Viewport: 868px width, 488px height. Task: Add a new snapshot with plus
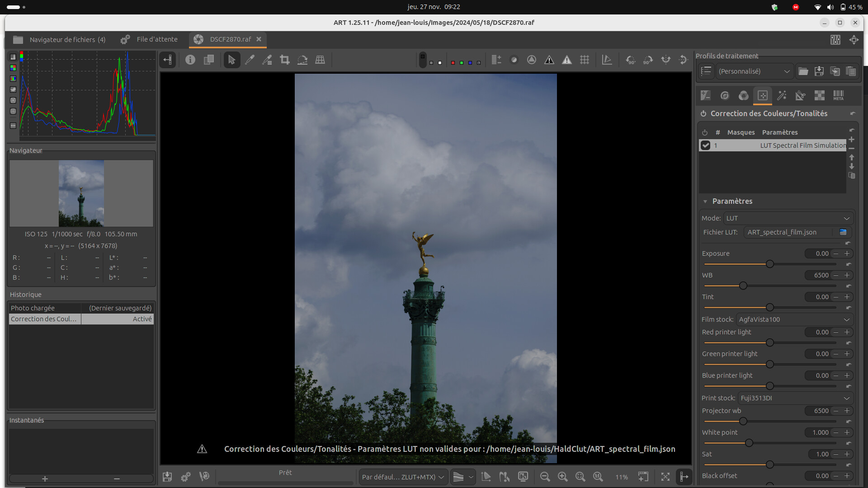coord(45,479)
